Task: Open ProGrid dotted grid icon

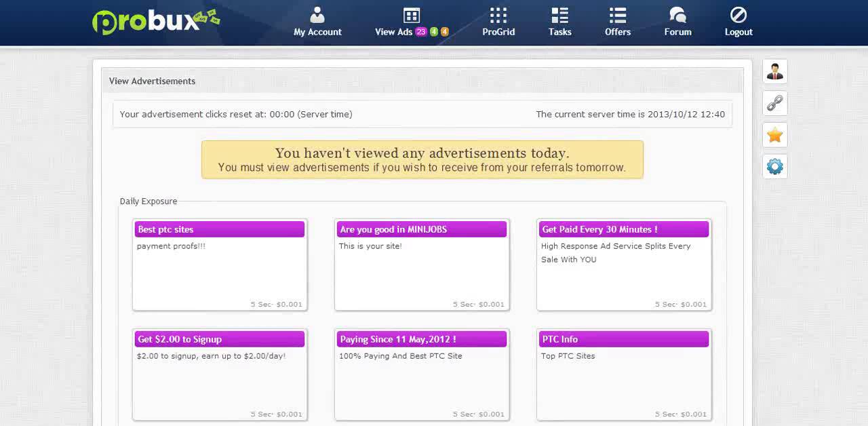Action: [x=498, y=15]
